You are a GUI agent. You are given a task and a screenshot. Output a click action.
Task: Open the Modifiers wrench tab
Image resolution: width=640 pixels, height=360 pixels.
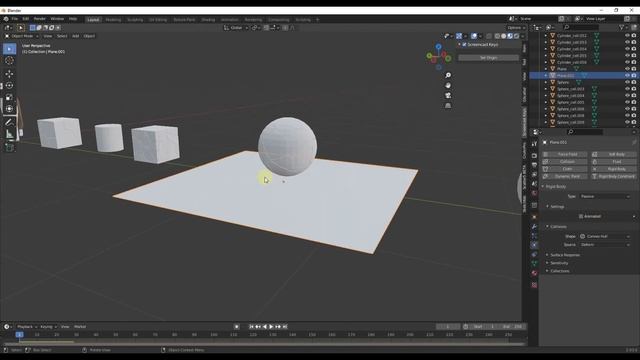tap(534, 226)
